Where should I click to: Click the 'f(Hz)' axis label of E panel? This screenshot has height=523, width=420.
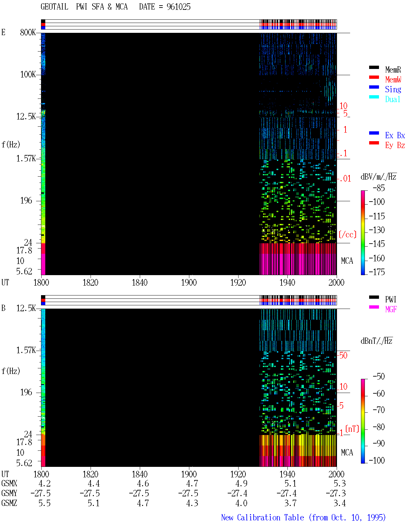coord(11,144)
